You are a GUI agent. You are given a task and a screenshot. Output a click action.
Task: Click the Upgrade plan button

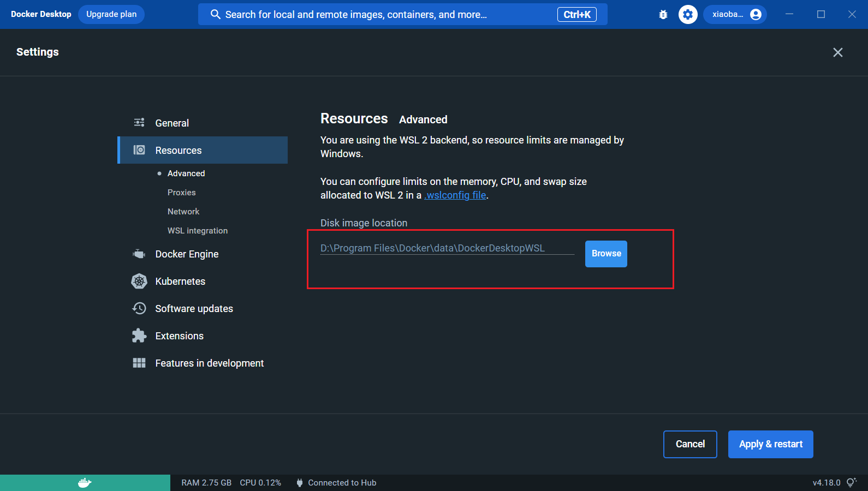pyautogui.click(x=111, y=15)
